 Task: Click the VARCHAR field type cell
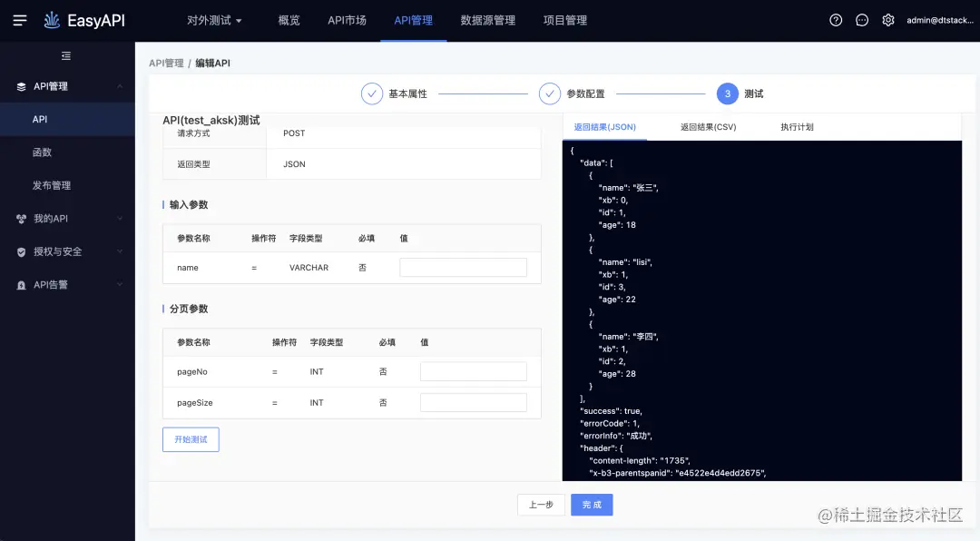pos(309,268)
